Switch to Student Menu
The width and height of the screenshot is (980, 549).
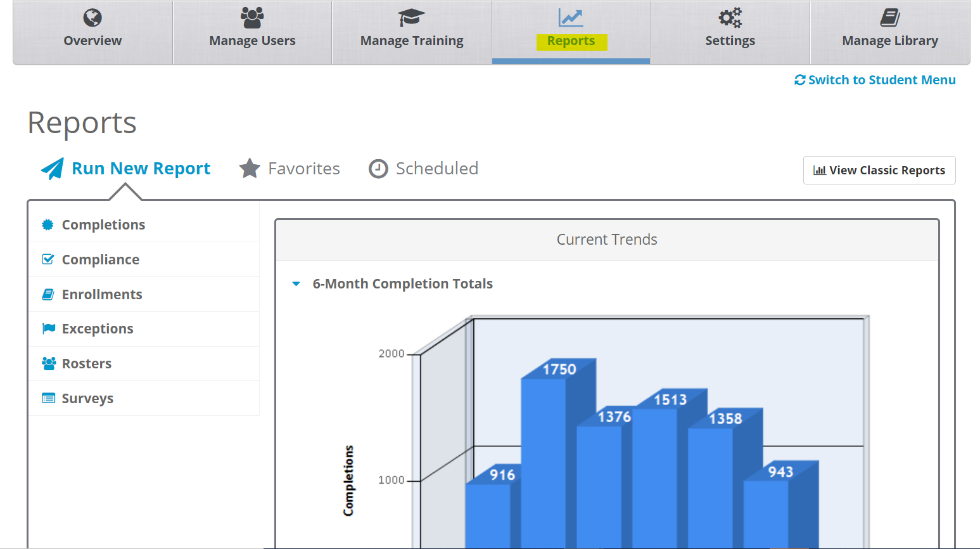point(875,80)
